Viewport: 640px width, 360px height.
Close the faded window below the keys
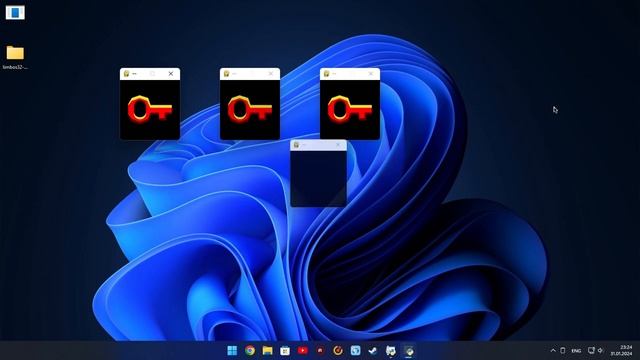[x=338, y=145]
